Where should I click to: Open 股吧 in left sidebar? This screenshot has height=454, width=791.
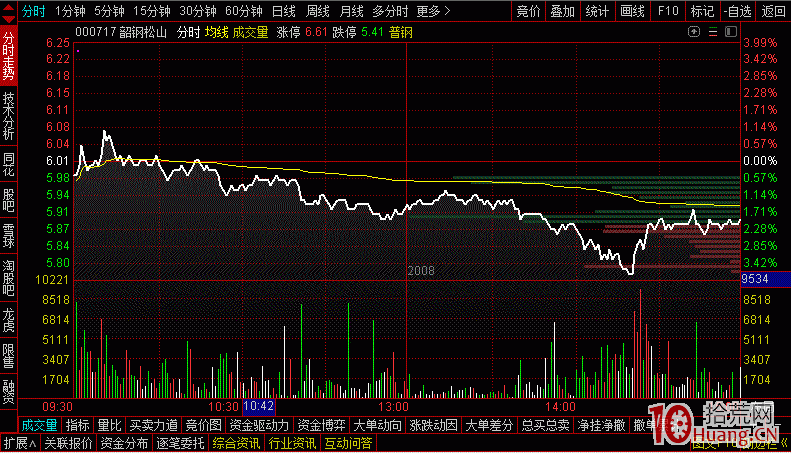click(x=9, y=200)
